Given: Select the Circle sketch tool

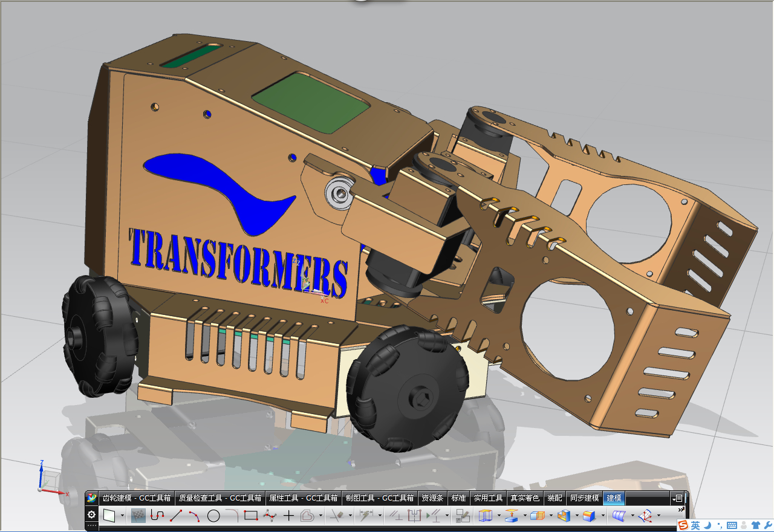Looking at the screenshot, I should pyautogui.click(x=213, y=516).
